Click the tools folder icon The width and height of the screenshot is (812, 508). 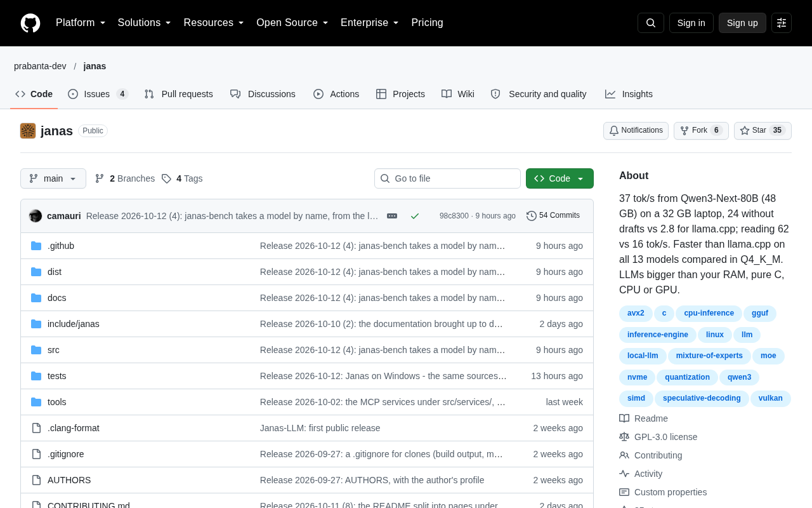tap(36, 402)
